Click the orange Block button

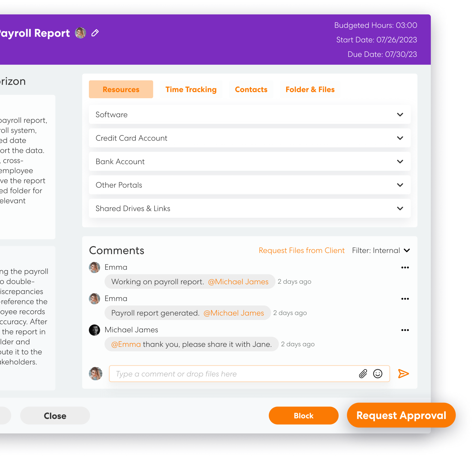[303, 416]
